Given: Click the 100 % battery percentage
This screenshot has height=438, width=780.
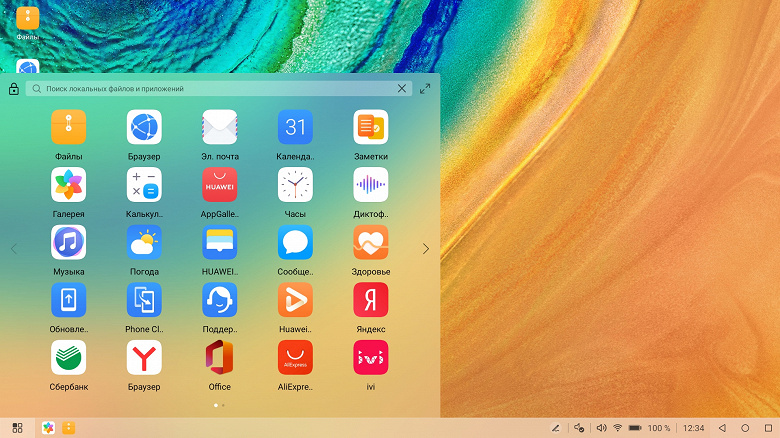Looking at the screenshot, I should (x=659, y=428).
